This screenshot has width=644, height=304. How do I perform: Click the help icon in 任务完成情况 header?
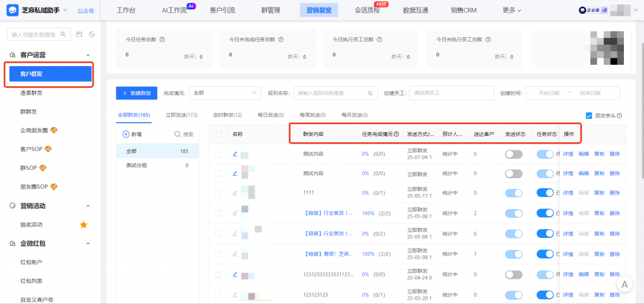tap(396, 134)
